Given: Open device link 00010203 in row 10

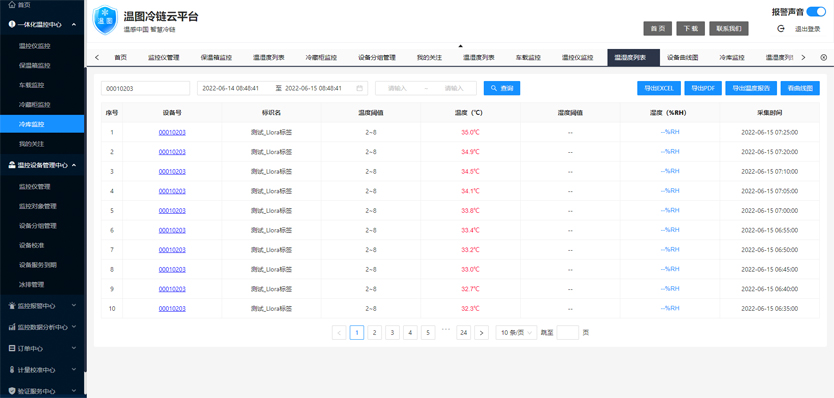Looking at the screenshot, I should point(172,309).
